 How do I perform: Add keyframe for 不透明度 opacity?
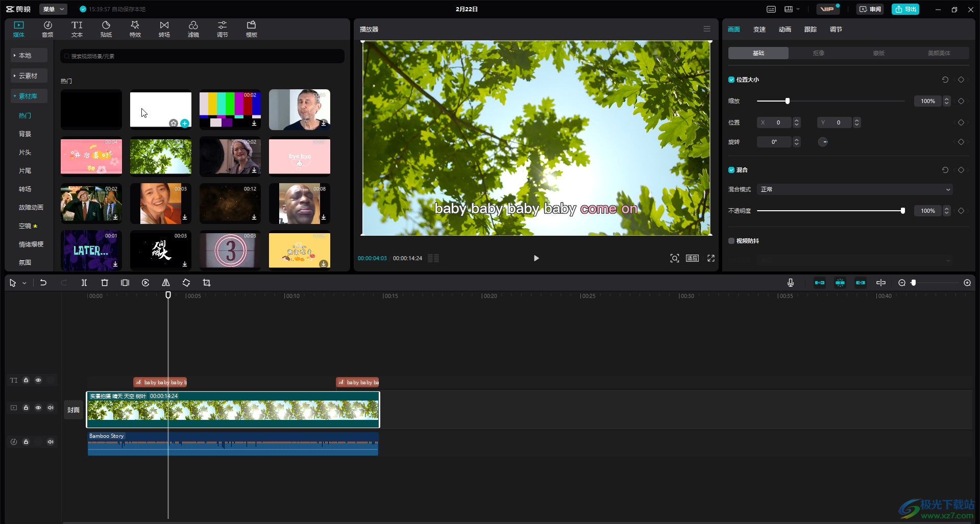tap(961, 211)
